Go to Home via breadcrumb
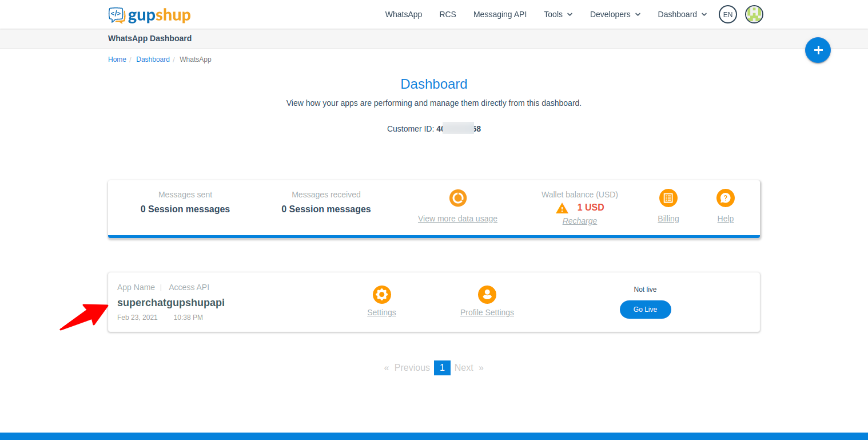This screenshot has height=440, width=868. [x=117, y=60]
